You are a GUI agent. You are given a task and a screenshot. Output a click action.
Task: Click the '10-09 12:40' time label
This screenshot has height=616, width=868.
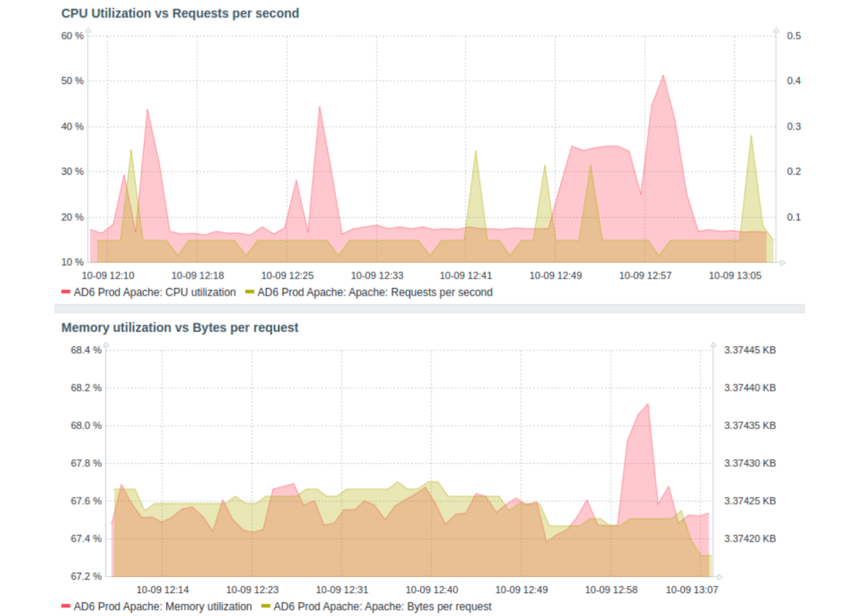coord(432,590)
